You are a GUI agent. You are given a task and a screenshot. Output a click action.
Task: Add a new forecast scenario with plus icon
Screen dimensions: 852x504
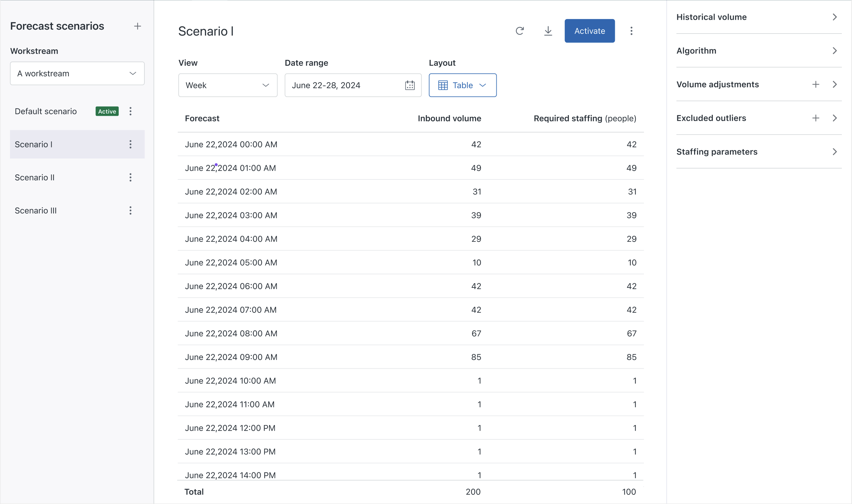pyautogui.click(x=138, y=26)
